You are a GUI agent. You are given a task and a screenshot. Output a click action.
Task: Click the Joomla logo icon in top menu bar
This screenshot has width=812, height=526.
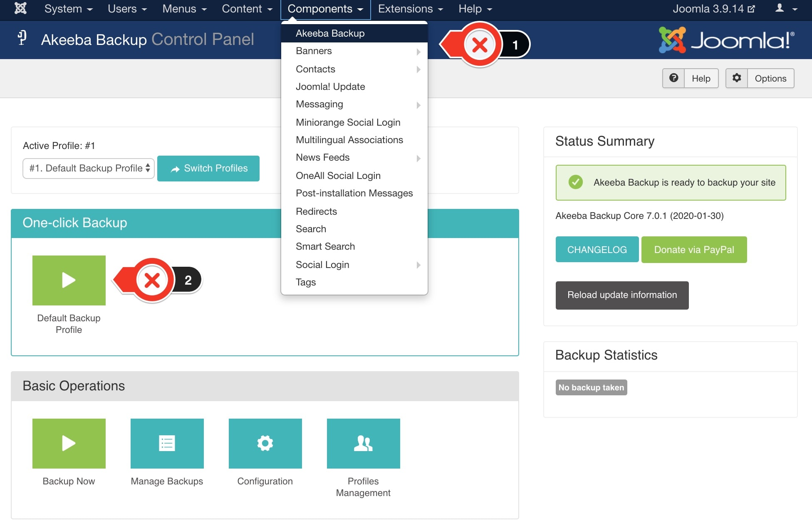pos(20,8)
